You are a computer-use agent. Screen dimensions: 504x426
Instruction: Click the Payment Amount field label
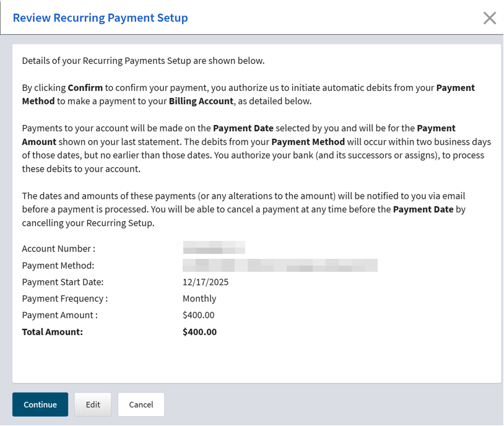pos(60,315)
